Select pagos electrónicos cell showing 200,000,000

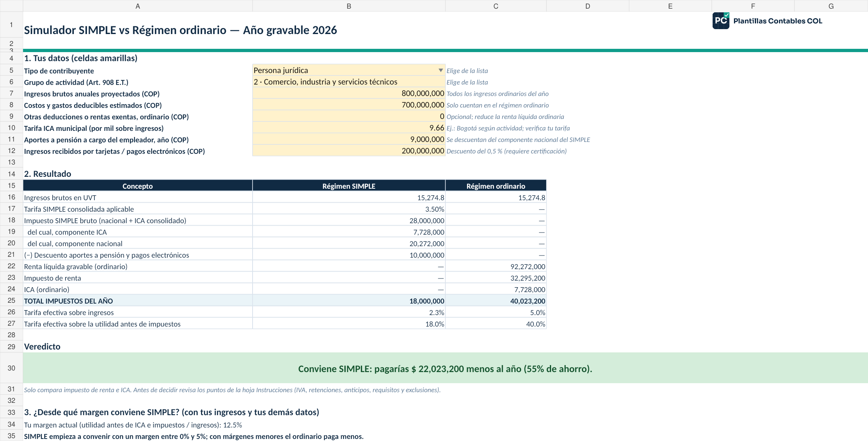[349, 151]
